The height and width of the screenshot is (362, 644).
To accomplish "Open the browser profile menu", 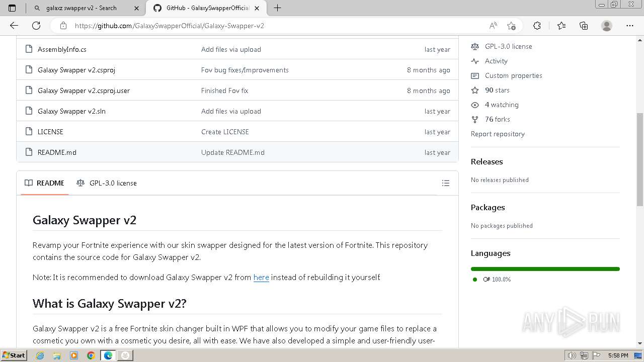I will [607, 26].
